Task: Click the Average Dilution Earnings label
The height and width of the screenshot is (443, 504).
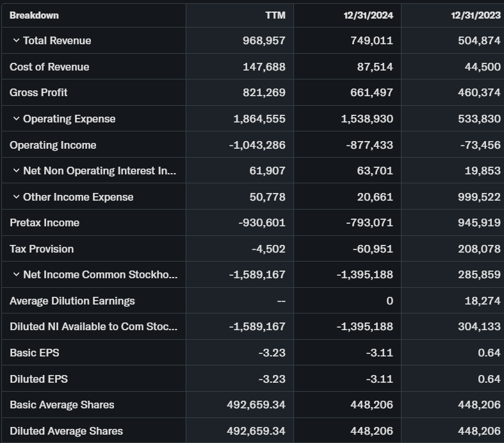Action: click(x=72, y=301)
